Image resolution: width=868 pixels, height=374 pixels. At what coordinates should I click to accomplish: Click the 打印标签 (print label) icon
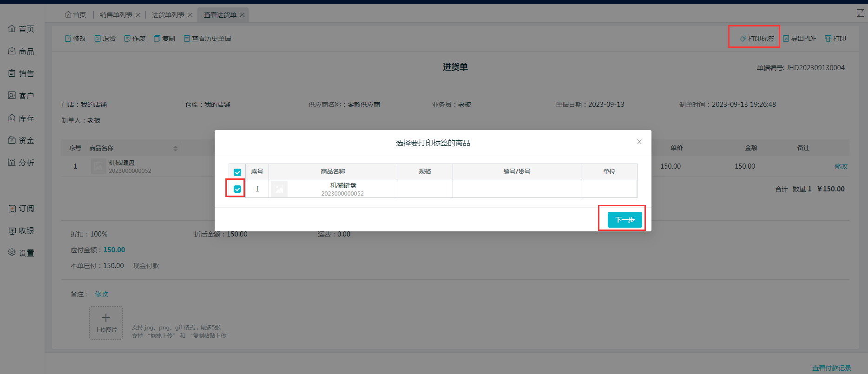743,39
